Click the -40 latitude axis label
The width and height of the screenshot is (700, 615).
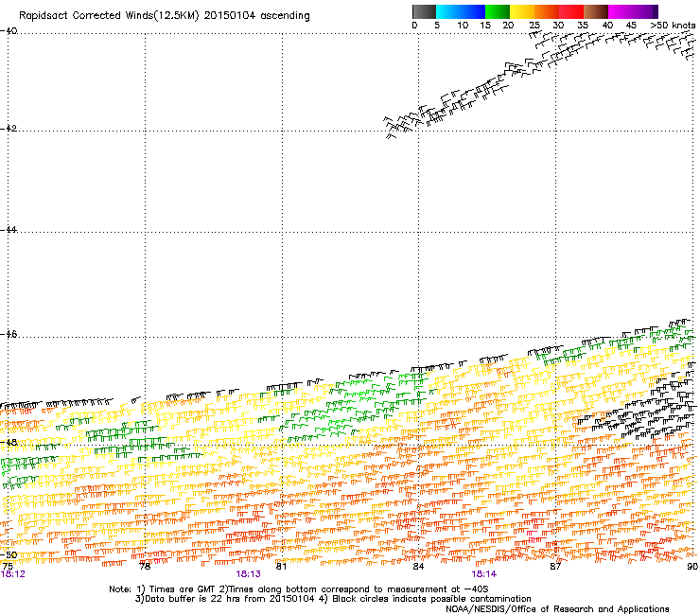click(x=9, y=31)
